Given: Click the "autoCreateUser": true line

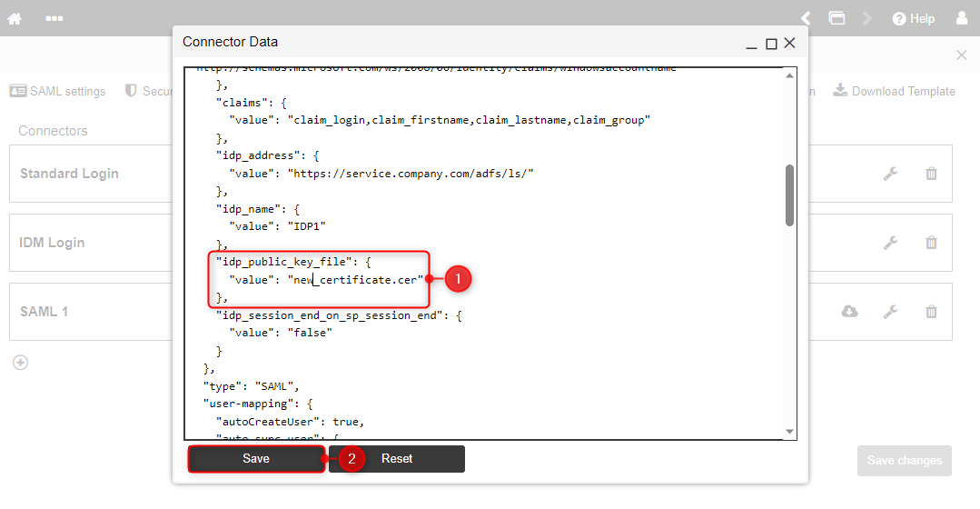Looking at the screenshot, I should (x=290, y=422).
